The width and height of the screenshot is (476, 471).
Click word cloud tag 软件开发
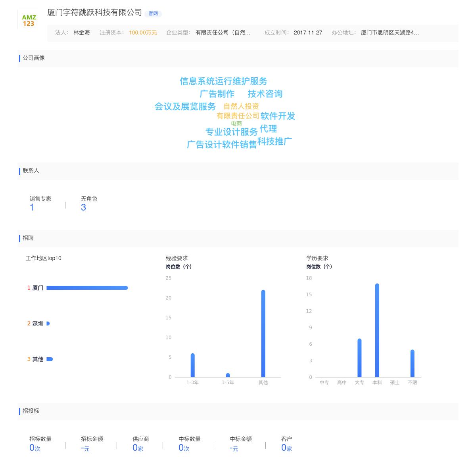[x=278, y=116]
